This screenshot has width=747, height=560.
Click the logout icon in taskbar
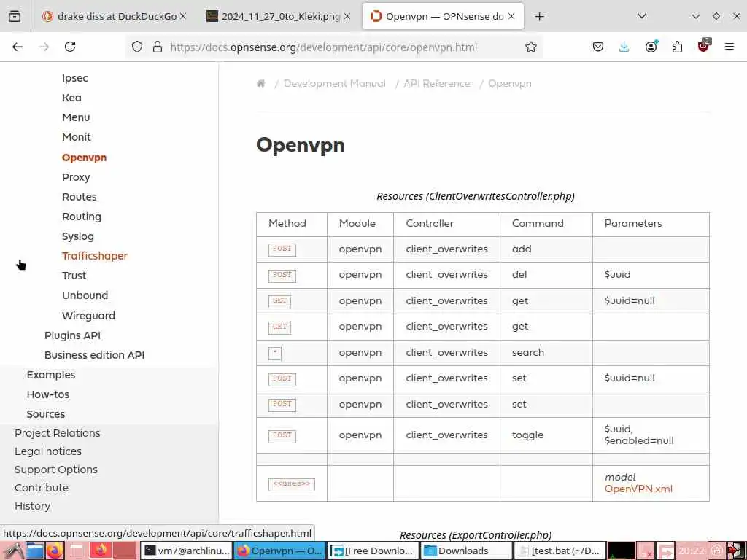[x=735, y=551]
